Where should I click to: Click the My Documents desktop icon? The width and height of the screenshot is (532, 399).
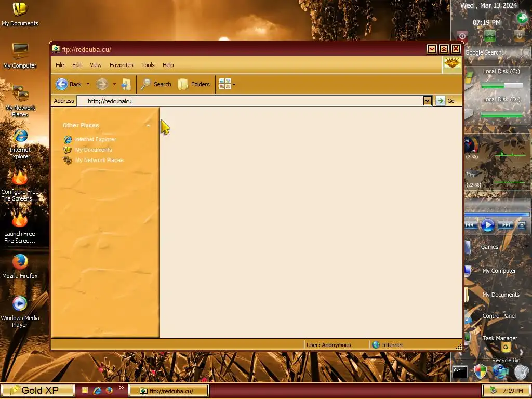click(20, 14)
